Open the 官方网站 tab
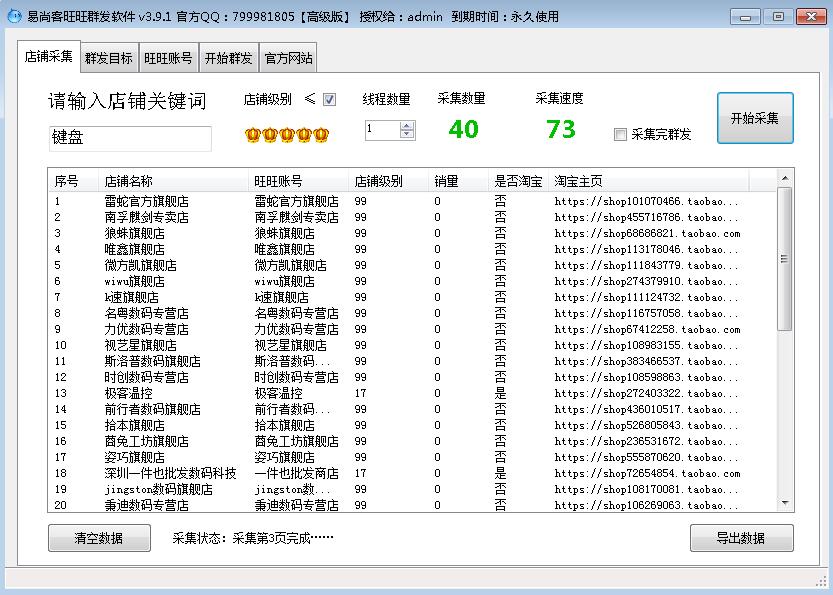This screenshot has width=833, height=595. [286, 57]
